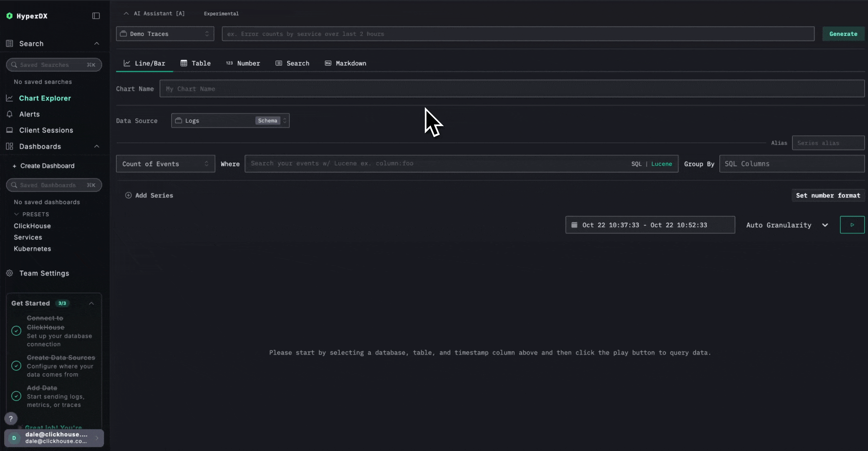Click the sidebar collapse panel icon
Viewport: 868px width, 451px height.
(x=96, y=16)
